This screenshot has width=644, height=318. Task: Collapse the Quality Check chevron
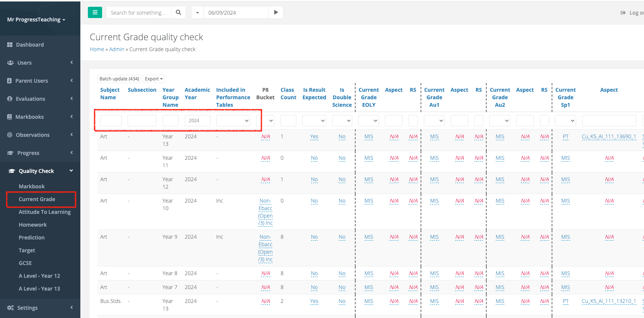pyautogui.click(x=71, y=171)
